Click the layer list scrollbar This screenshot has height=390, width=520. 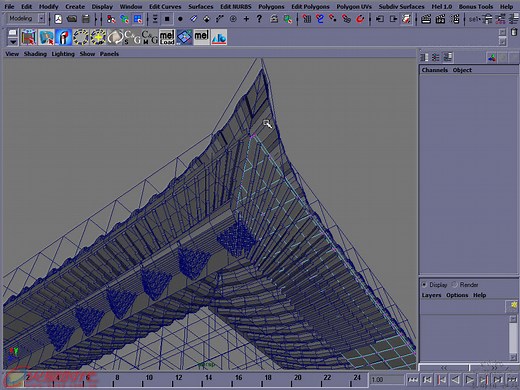(513, 338)
